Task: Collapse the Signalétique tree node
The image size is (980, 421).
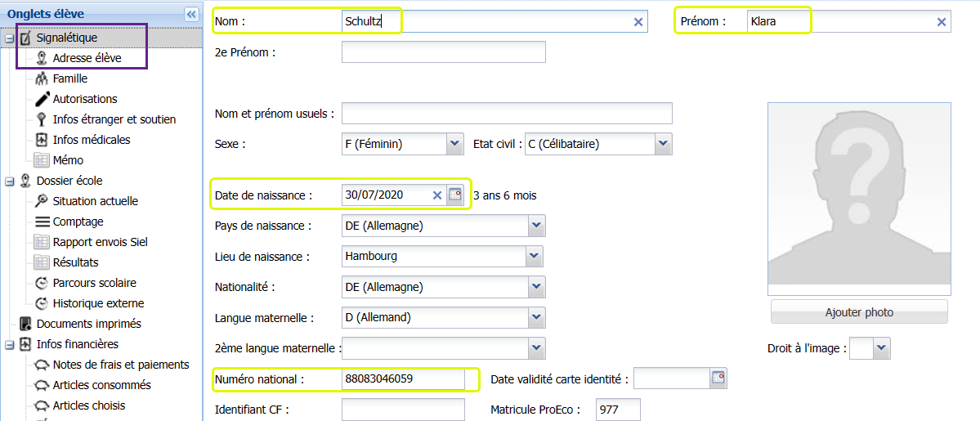Action: [x=10, y=38]
